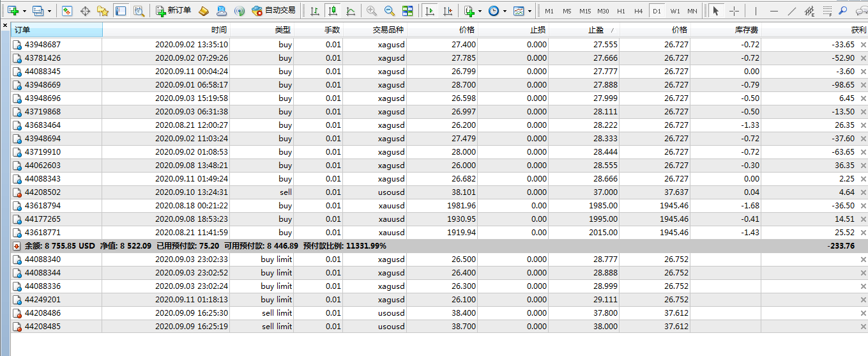Screen dimensions: 868x356
Task: Expand the profiles dropdown arrow
Action: click(x=49, y=11)
